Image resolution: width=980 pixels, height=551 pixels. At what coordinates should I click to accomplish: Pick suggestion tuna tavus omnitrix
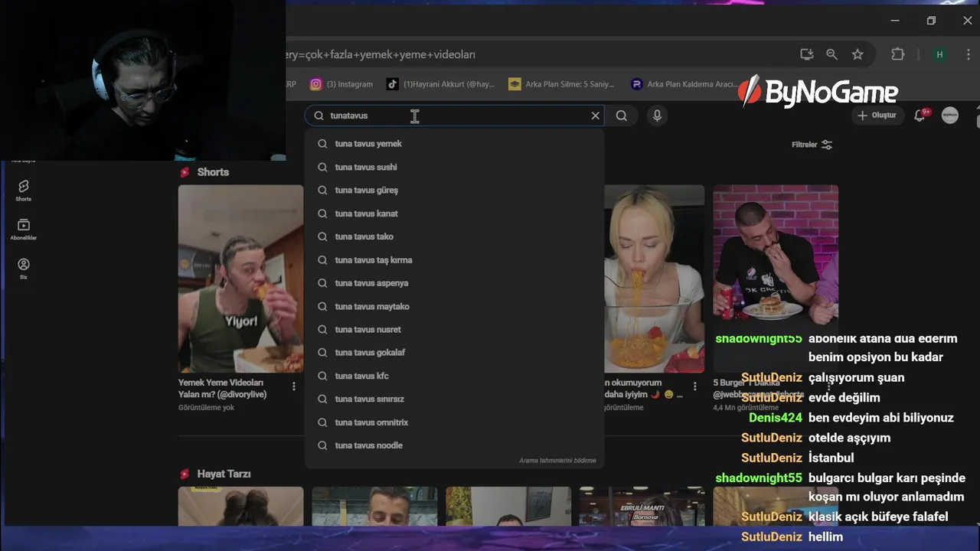454,422
